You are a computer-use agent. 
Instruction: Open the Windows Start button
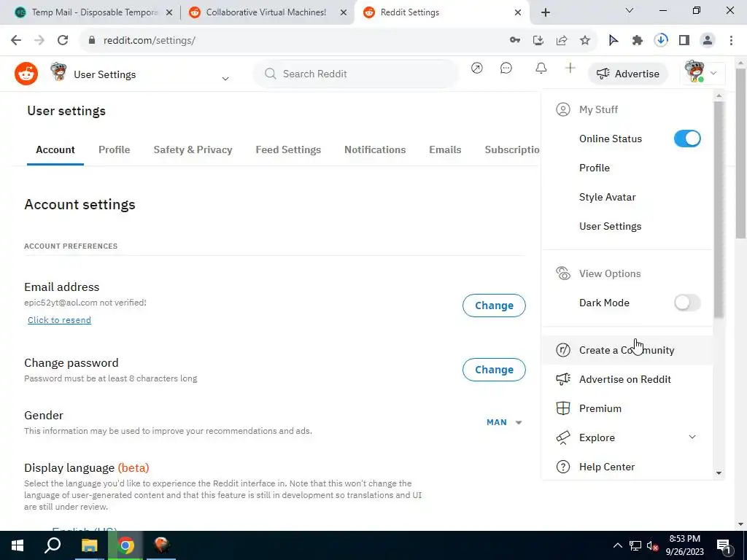point(18,545)
